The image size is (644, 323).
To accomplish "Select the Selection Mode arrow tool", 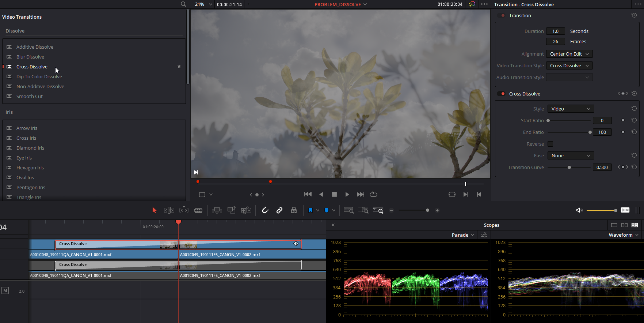I will click(x=154, y=210).
